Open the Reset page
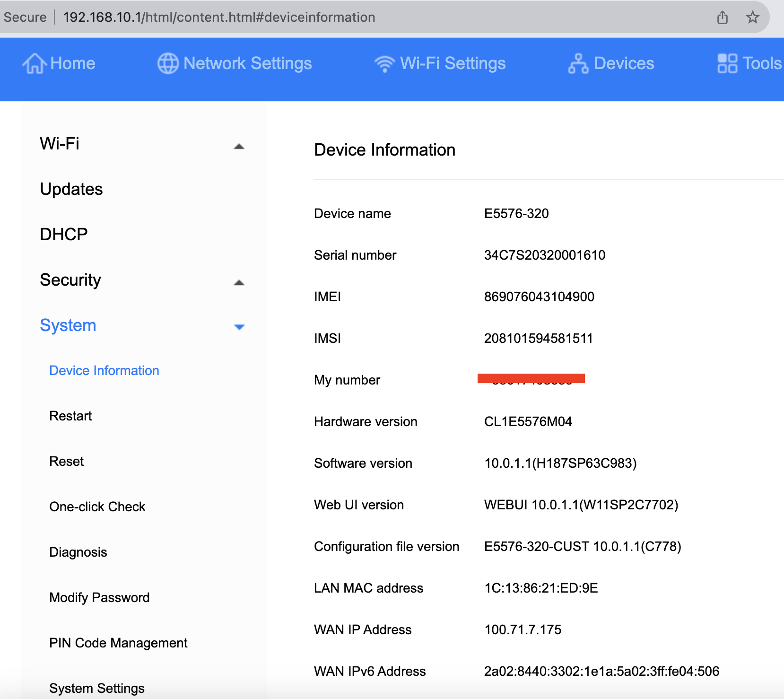 [66, 462]
